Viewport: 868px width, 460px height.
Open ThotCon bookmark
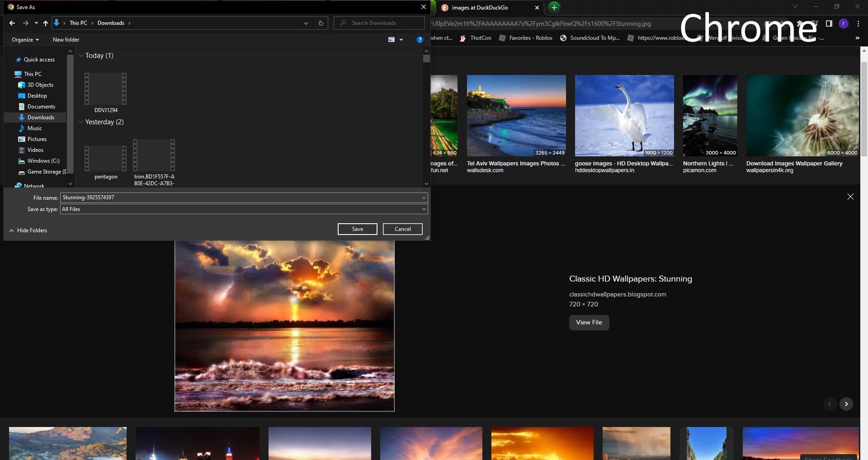[x=476, y=38]
